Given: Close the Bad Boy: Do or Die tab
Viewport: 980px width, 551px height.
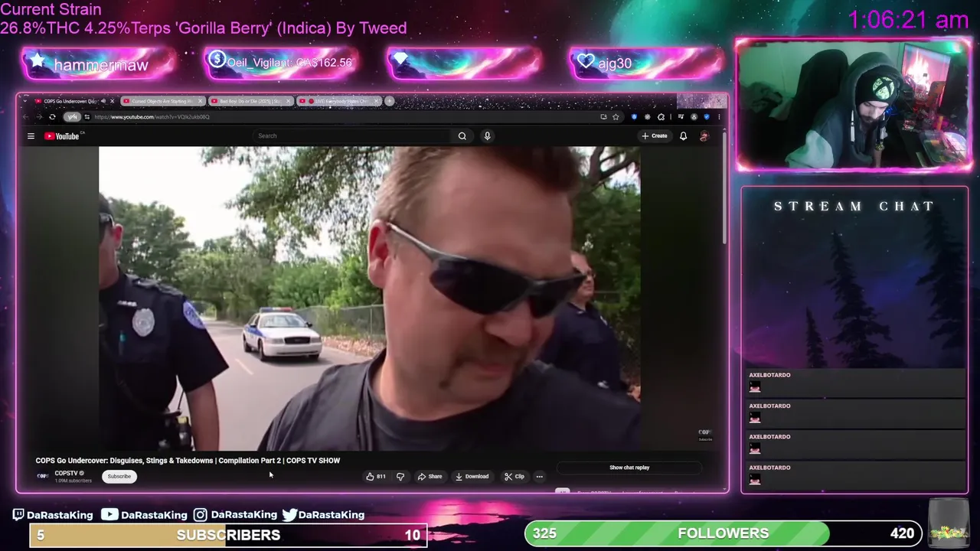Looking at the screenshot, I should pos(288,101).
